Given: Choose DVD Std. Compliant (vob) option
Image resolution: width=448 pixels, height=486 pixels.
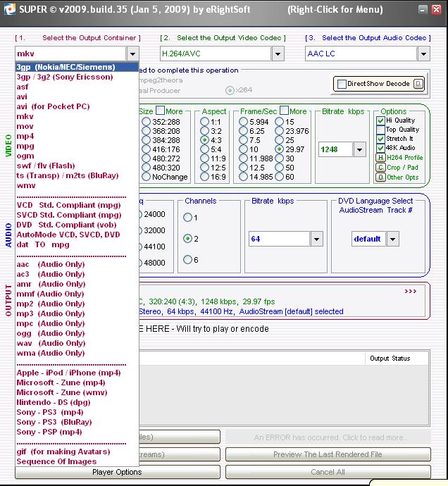Looking at the screenshot, I should click(x=77, y=225).
